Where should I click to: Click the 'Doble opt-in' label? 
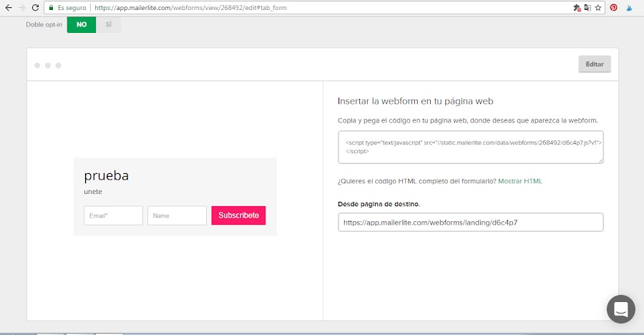point(44,24)
